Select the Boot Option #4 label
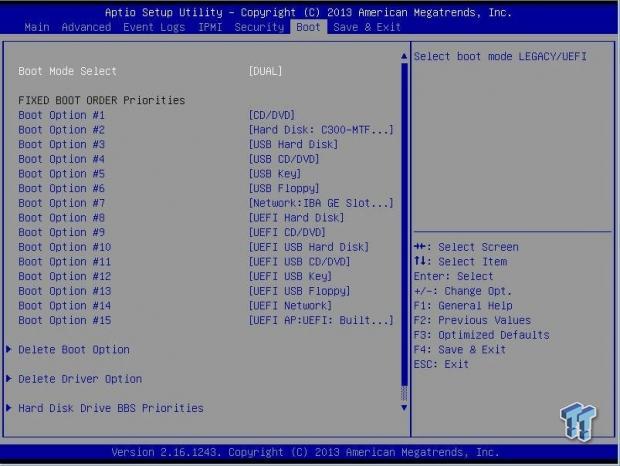The width and height of the screenshot is (620, 466). [61, 159]
